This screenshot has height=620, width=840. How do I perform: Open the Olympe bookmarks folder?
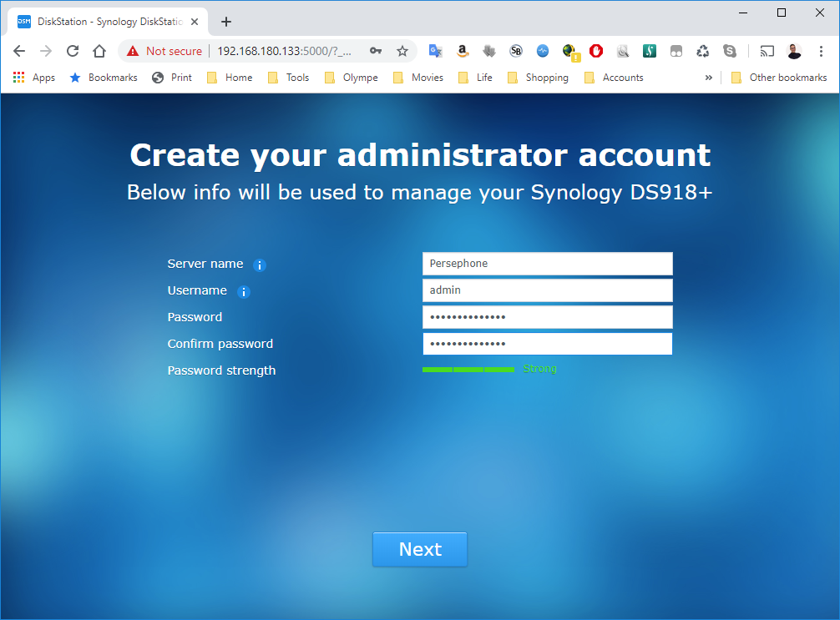point(351,78)
